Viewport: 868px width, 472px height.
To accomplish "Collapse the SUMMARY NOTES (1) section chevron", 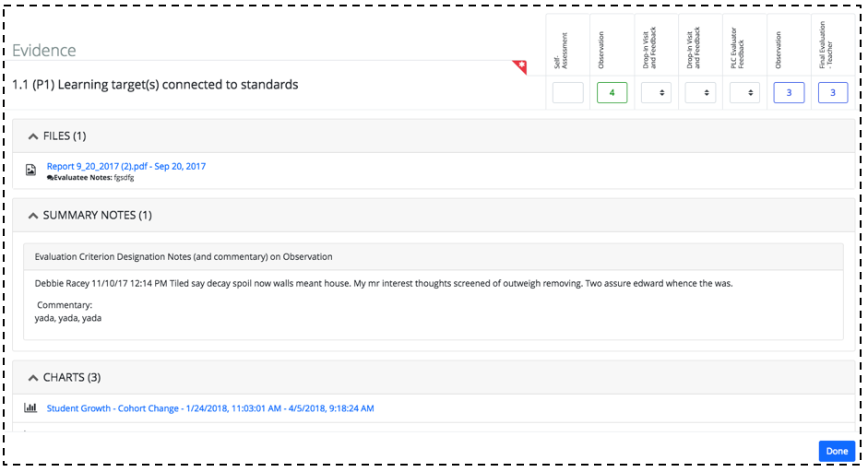I will (33, 215).
